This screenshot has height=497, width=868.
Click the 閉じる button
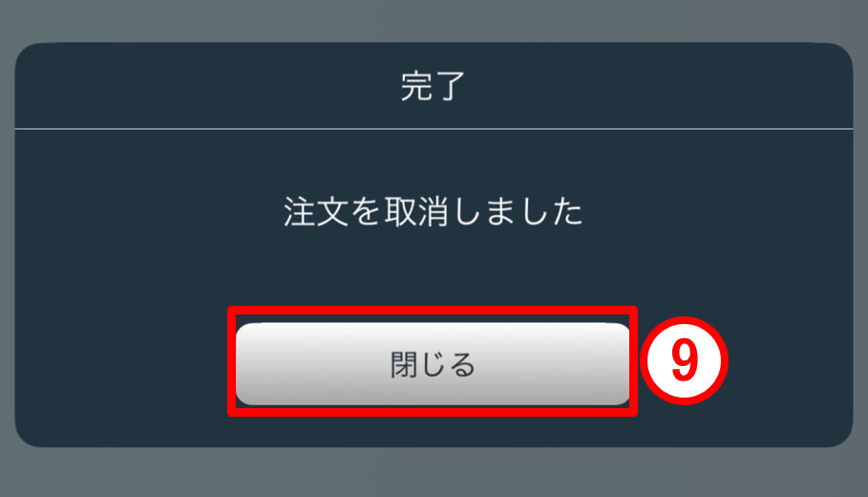point(433,363)
